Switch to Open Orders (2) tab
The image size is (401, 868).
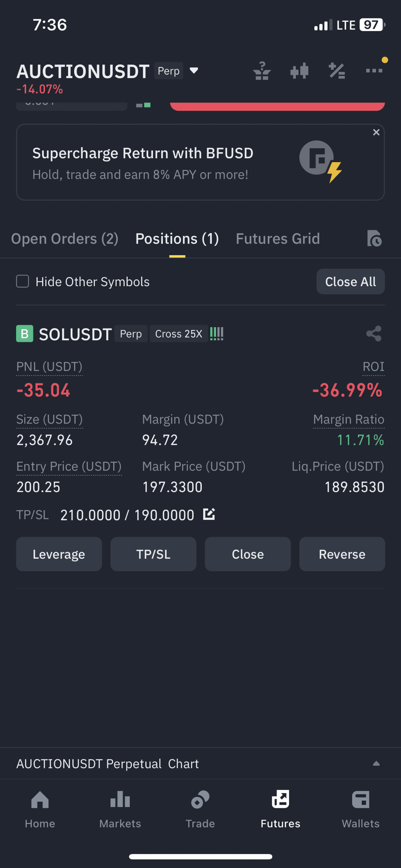65,239
